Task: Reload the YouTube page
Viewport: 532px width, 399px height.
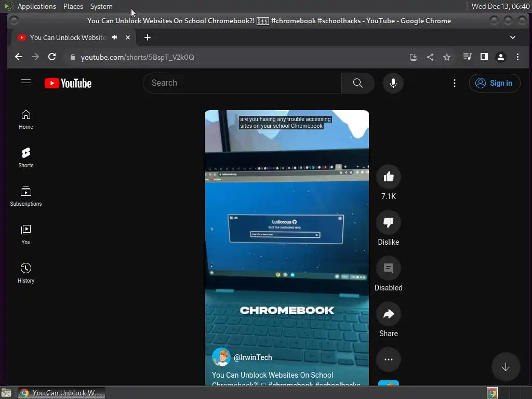Action: [x=52, y=57]
